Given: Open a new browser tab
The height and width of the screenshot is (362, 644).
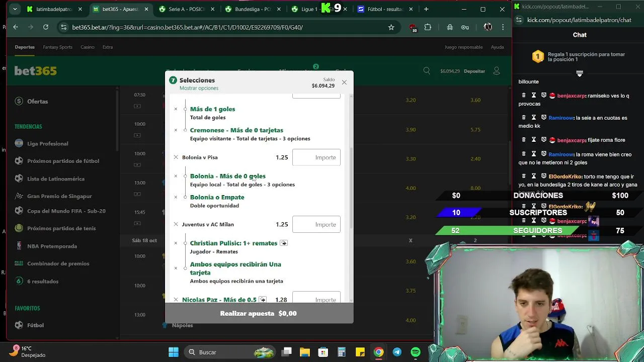Looking at the screenshot, I should point(426,9).
